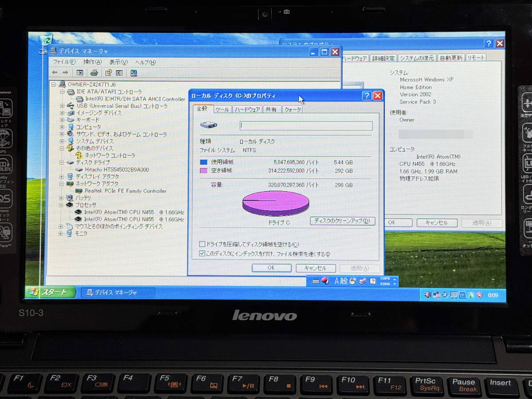Expand the Keyboard node
Image resolution: width=532 pixels, height=399 pixels.
pos(63,120)
